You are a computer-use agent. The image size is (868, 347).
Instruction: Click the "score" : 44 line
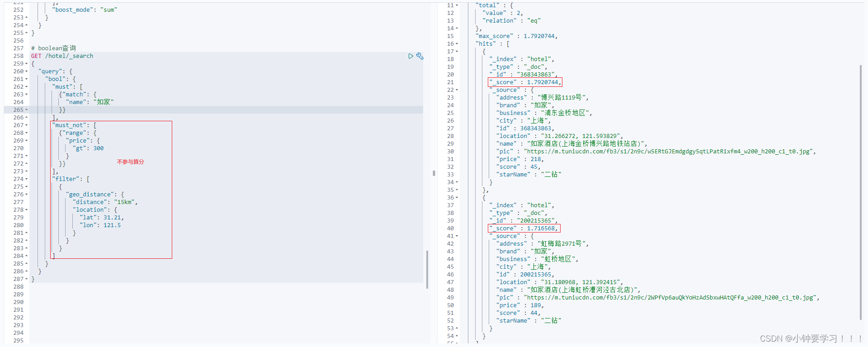[x=518, y=313]
